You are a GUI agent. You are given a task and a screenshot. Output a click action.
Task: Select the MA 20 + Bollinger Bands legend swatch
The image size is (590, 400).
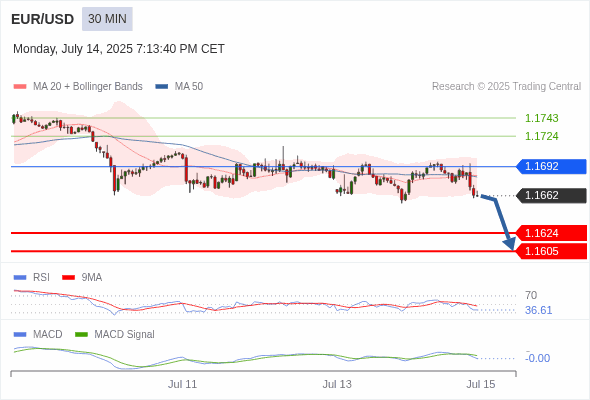click(20, 87)
